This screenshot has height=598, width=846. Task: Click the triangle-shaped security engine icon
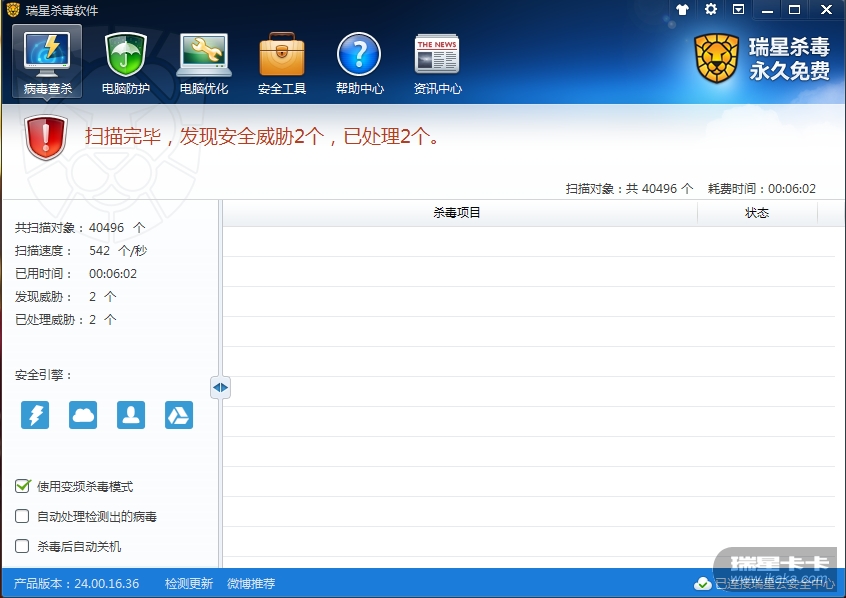coord(179,415)
